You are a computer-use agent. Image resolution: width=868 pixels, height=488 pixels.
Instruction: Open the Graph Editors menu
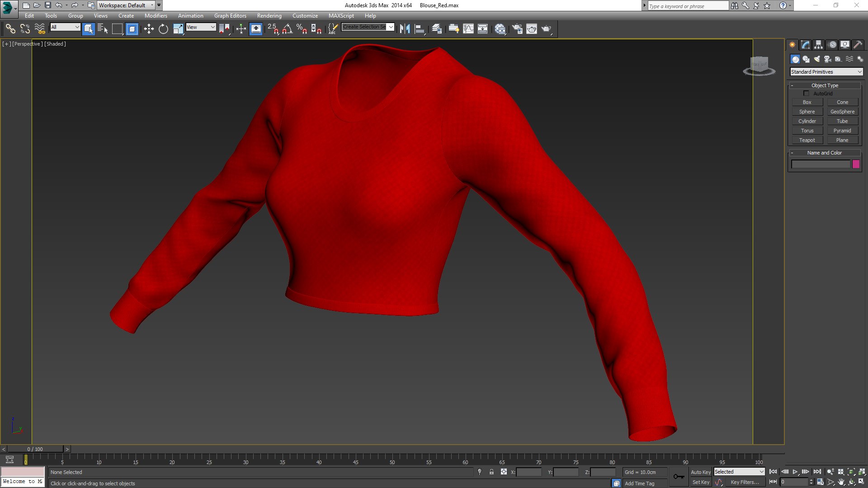pos(230,15)
